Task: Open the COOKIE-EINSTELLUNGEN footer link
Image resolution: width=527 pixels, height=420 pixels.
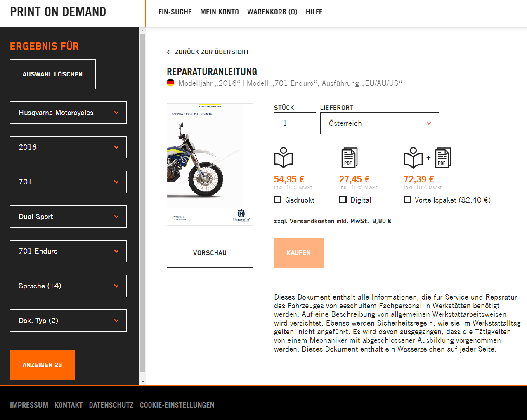Action: coord(177,405)
